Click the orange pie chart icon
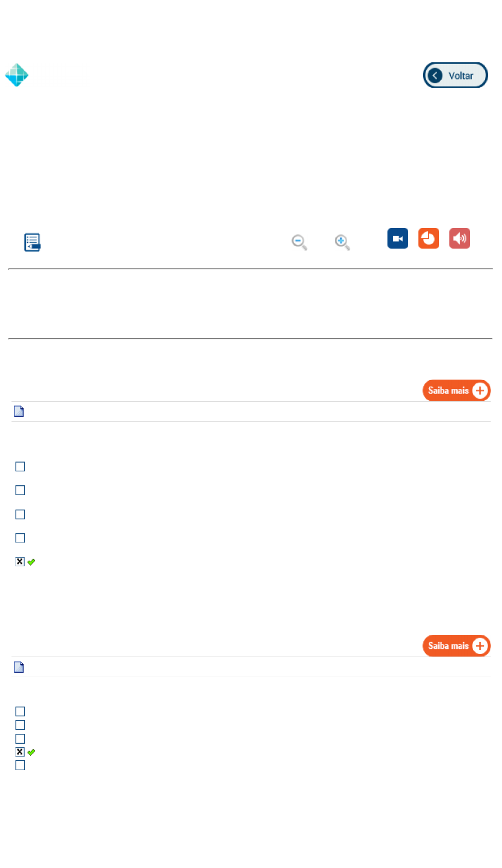This screenshot has height=868, width=502. pos(428,238)
